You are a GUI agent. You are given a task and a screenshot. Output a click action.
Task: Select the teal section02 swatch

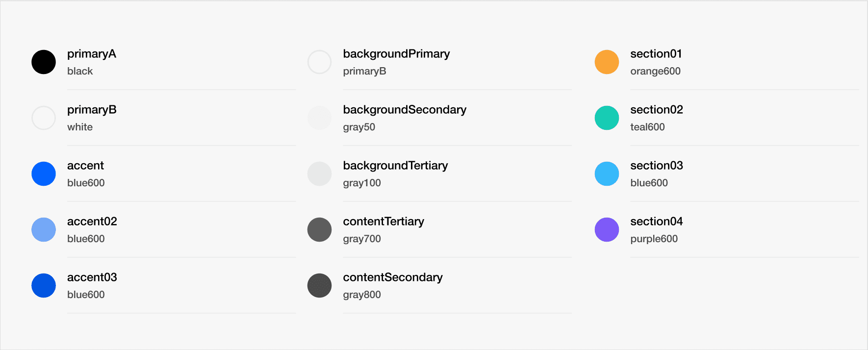click(607, 118)
